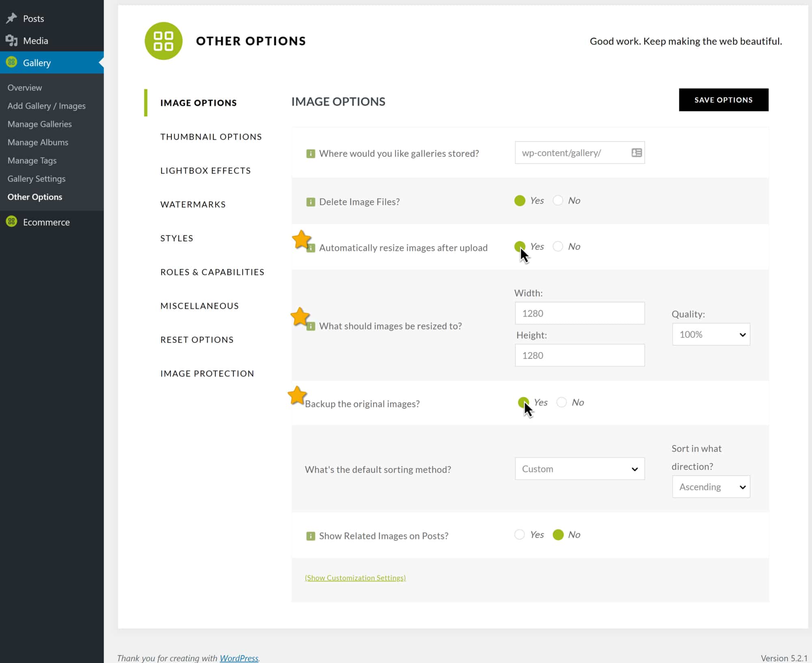812x663 pixels.
Task: Open the Roles & Capabilities tab
Action: [x=212, y=272]
